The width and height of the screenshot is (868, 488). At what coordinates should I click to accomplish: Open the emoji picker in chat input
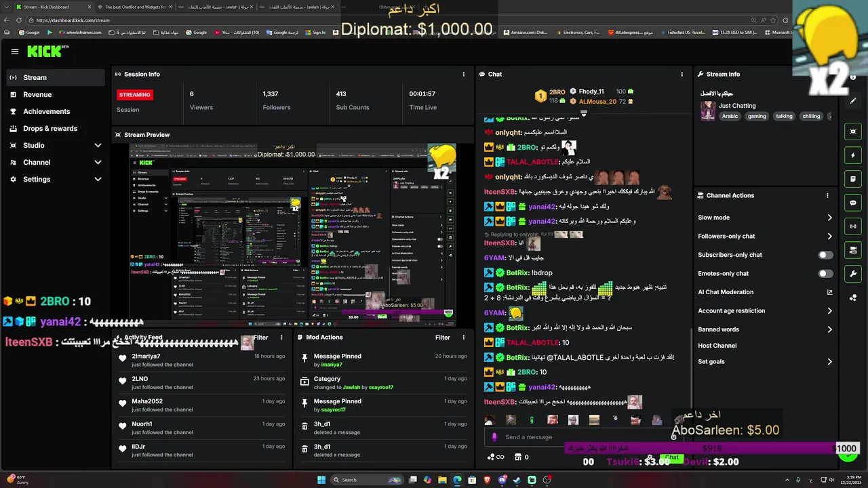673,437
